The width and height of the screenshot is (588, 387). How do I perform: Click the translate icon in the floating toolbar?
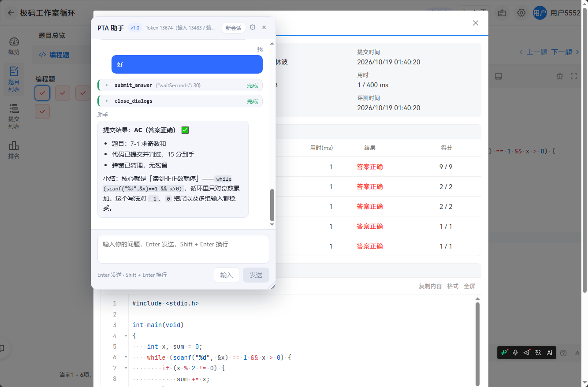coord(538,353)
